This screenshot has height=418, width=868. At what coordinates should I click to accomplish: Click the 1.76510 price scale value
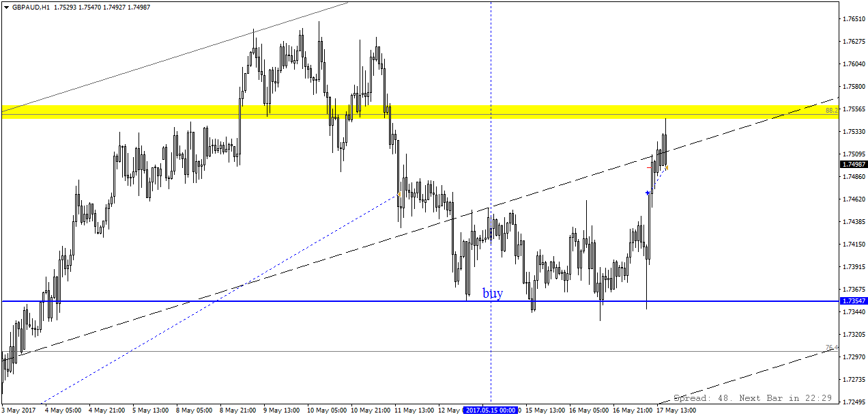854,19
